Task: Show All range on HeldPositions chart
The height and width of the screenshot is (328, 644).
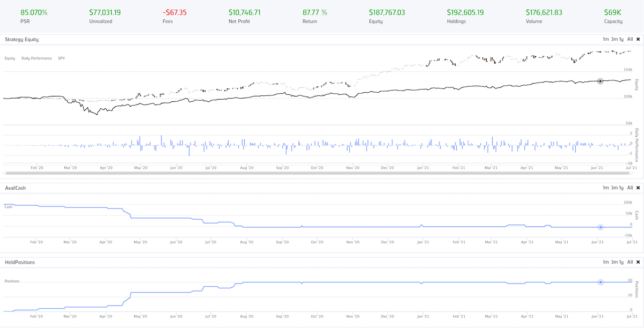Action: pyautogui.click(x=630, y=262)
